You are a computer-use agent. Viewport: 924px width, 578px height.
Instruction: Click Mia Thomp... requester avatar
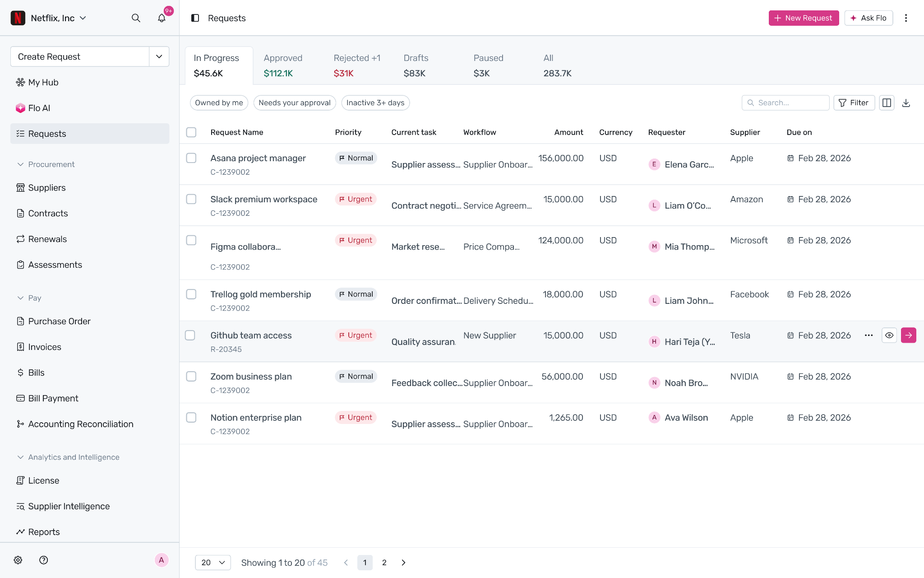click(x=654, y=247)
